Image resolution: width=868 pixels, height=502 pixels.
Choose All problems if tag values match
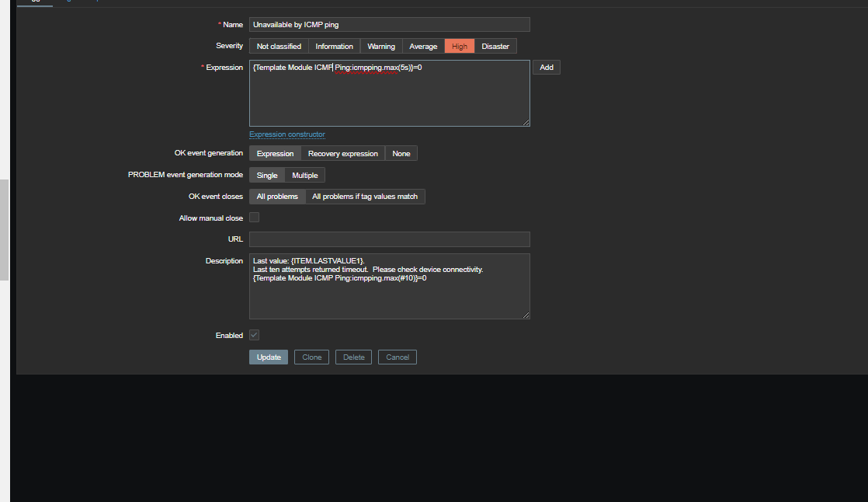coord(365,197)
